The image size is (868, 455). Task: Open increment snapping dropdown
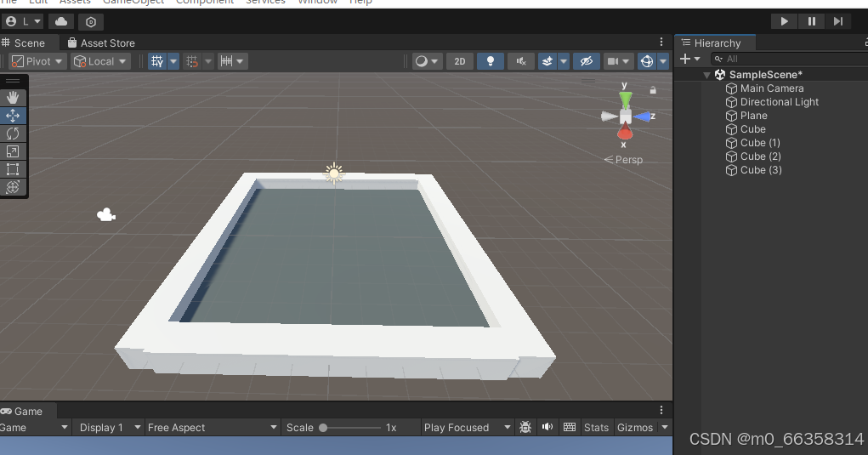coord(232,61)
